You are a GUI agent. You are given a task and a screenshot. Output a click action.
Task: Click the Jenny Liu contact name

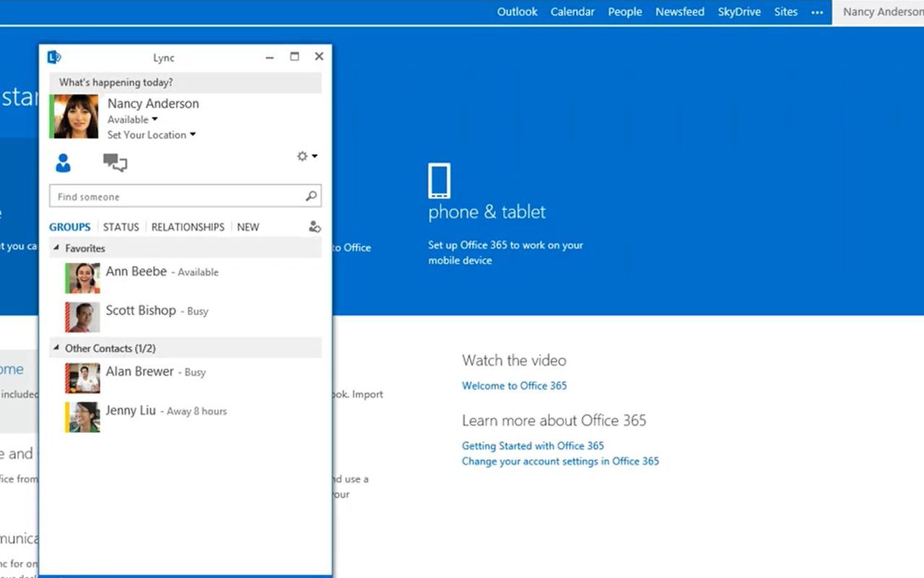(131, 410)
